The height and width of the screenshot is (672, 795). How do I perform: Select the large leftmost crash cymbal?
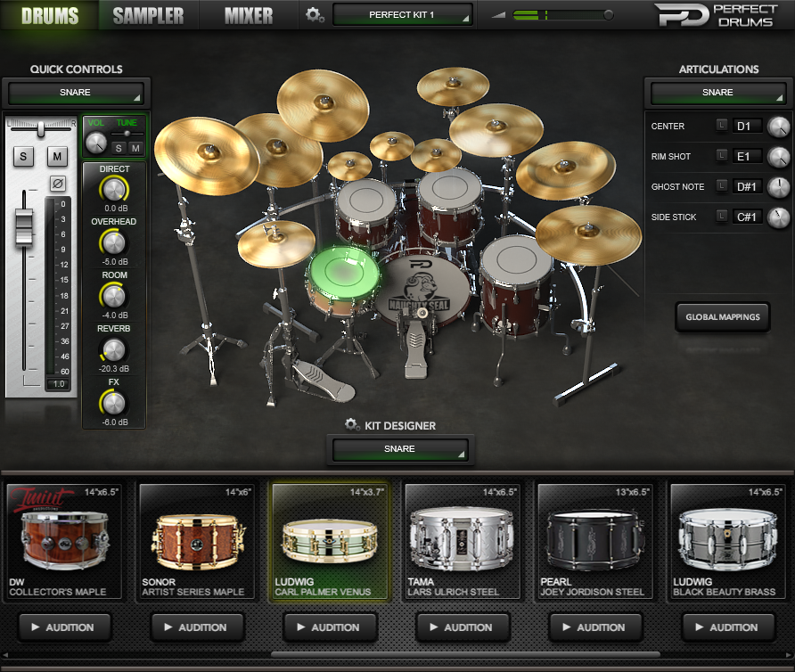coord(207,156)
